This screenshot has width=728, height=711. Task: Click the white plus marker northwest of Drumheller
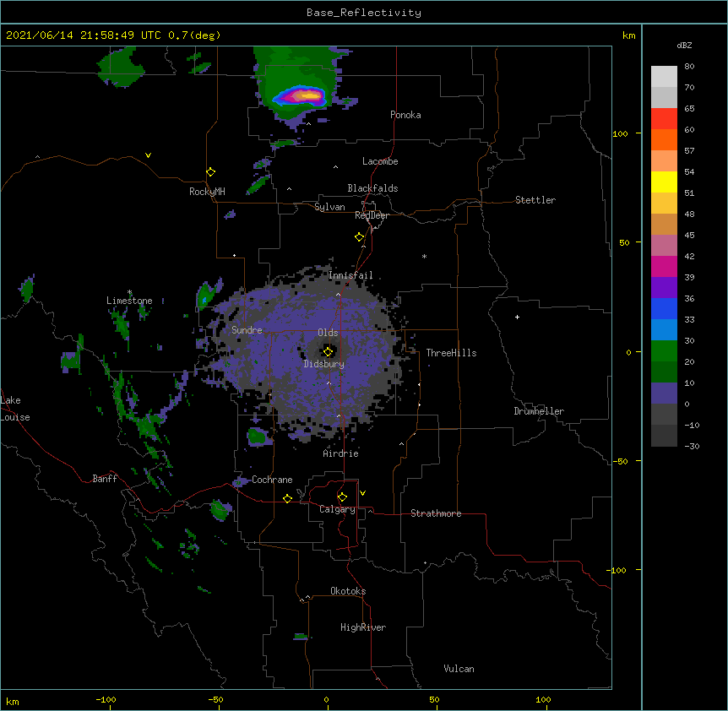[x=517, y=317]
